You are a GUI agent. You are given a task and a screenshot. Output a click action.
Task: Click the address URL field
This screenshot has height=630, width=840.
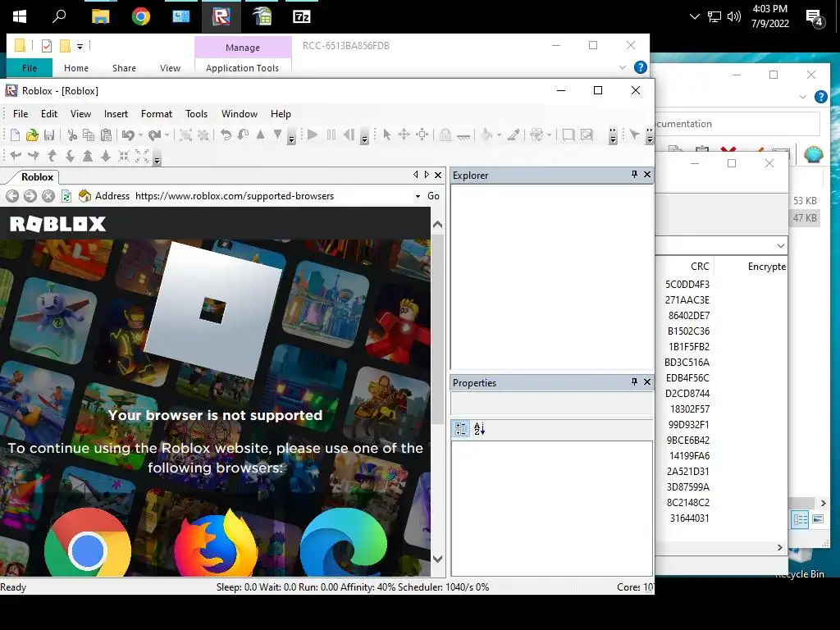pyautogui.click(x=273, y=196)
